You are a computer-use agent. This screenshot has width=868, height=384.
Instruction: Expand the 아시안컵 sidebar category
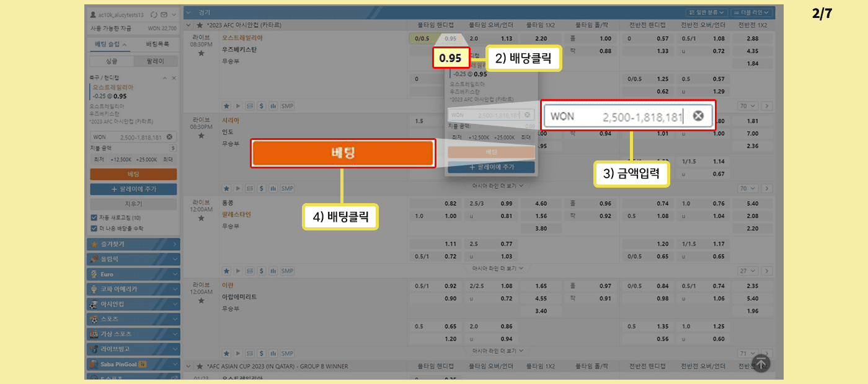133,304
